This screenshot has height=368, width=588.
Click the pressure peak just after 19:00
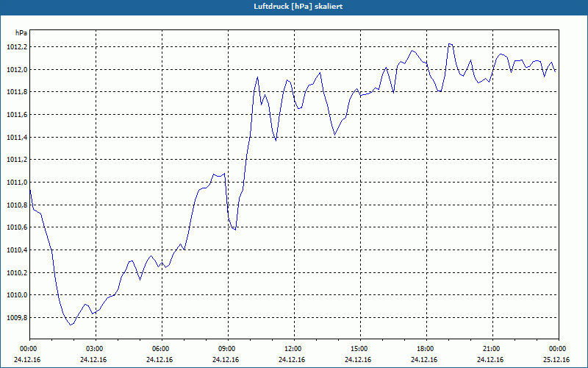coord(450,44)
